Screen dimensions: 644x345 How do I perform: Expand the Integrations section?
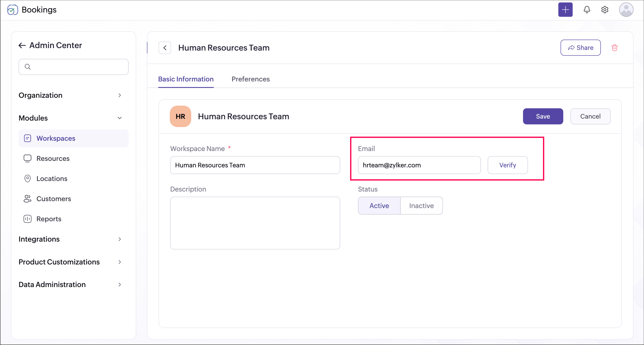click(120, 239)
